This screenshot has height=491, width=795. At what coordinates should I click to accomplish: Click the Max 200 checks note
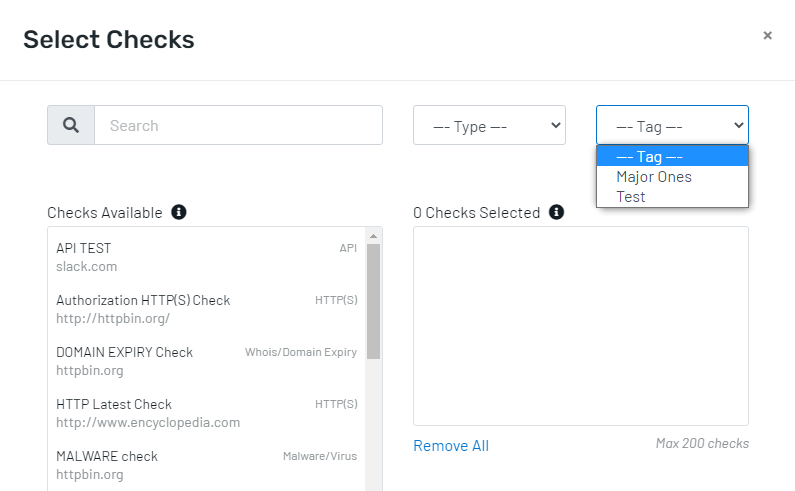702,443
